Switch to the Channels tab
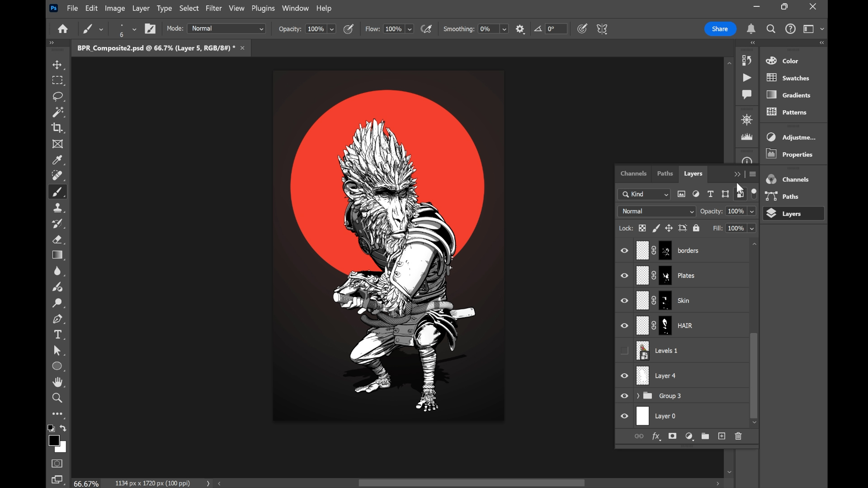This screenshot has height=488, width=868. [633, 174]
